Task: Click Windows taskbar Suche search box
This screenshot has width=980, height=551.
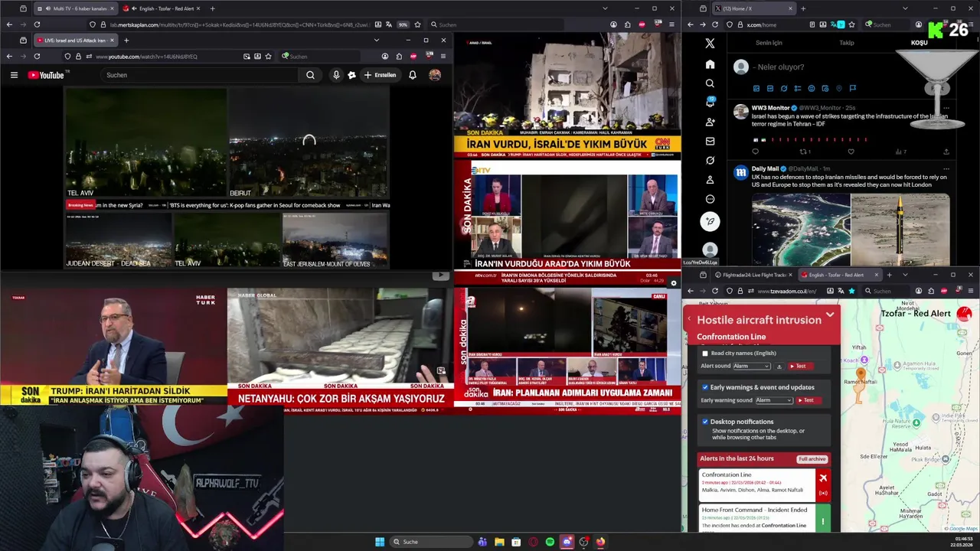Action: click(x=430, y=542)
